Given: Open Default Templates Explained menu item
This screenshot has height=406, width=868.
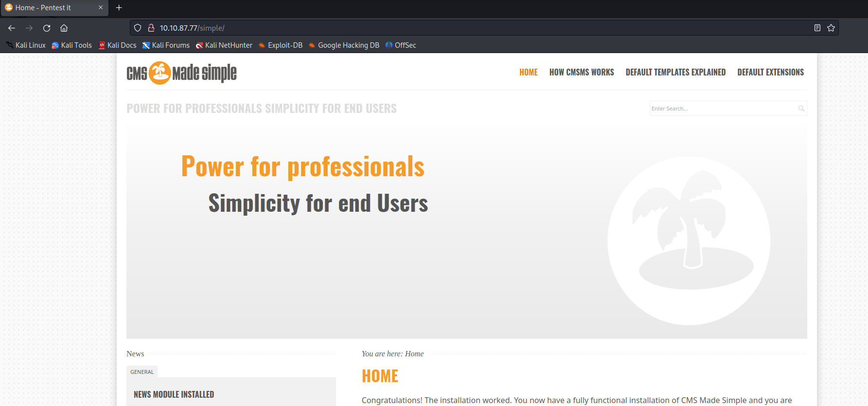Looking at the screenshot, I should coord(675,73).
